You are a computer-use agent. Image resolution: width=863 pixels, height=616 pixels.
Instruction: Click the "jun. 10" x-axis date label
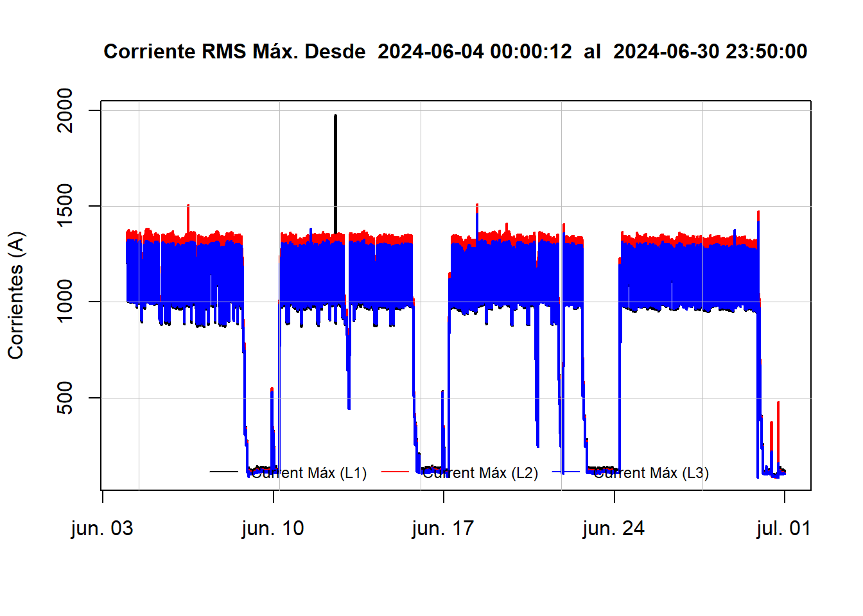coord(273,529)
